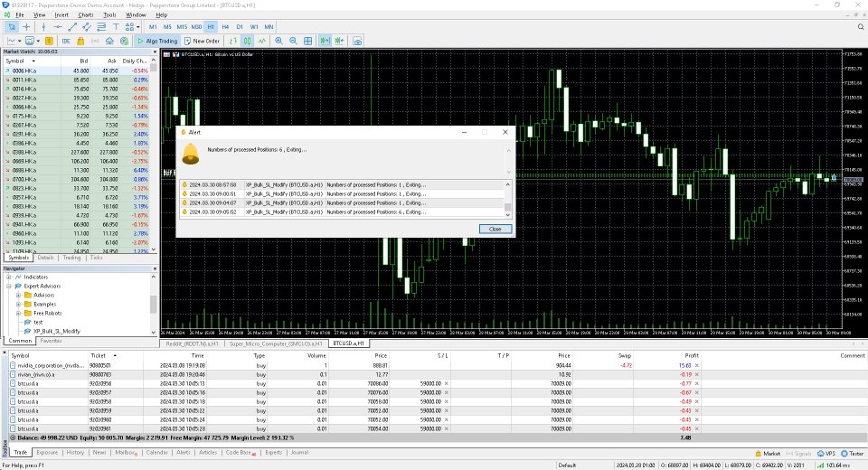This screenshot has width=868, height=470.
Task: Switch chart to line chart mode
Action: [x=262, y=41]
